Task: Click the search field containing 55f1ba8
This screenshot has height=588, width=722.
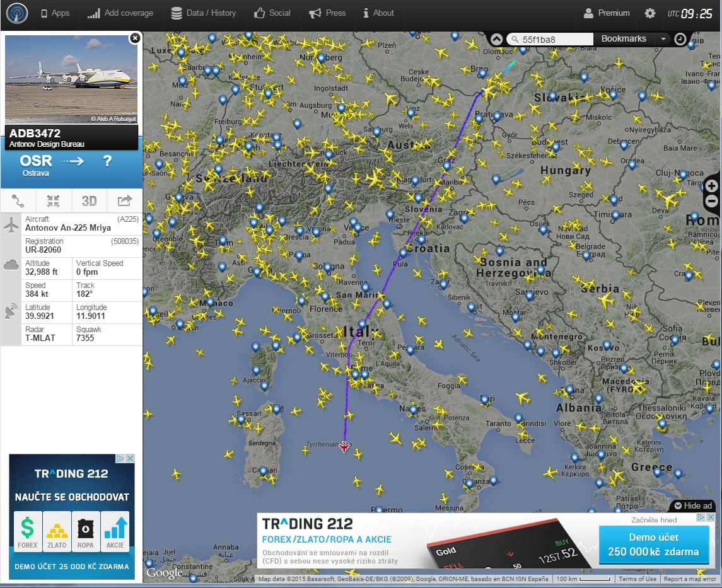Action: [550, 40]
